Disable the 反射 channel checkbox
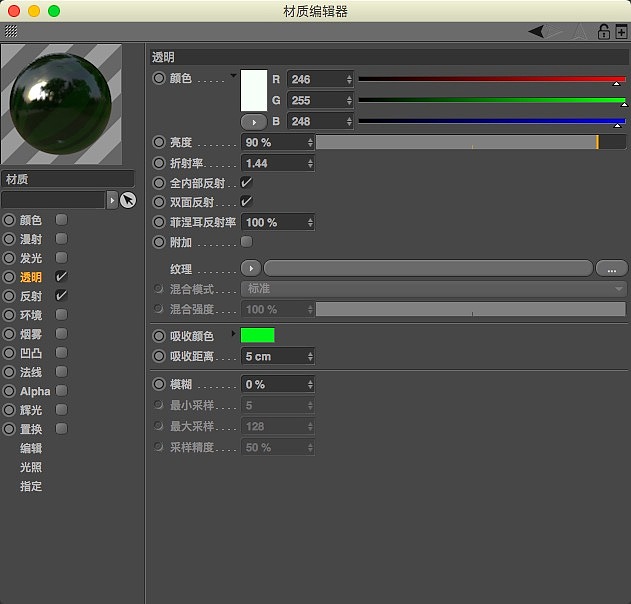This screenshot has height=604, width=631. [x=61, y=296]
